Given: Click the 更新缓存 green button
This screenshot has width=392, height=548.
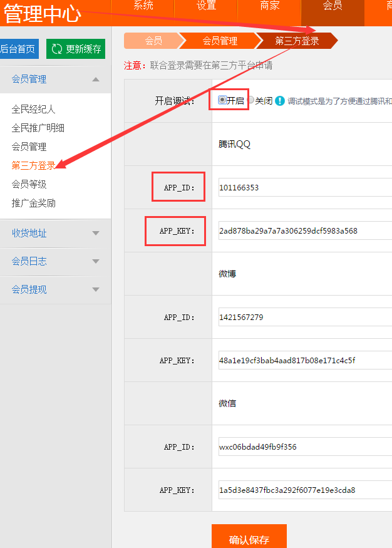Looking at the screenshot, I should (x=76, y=49).
